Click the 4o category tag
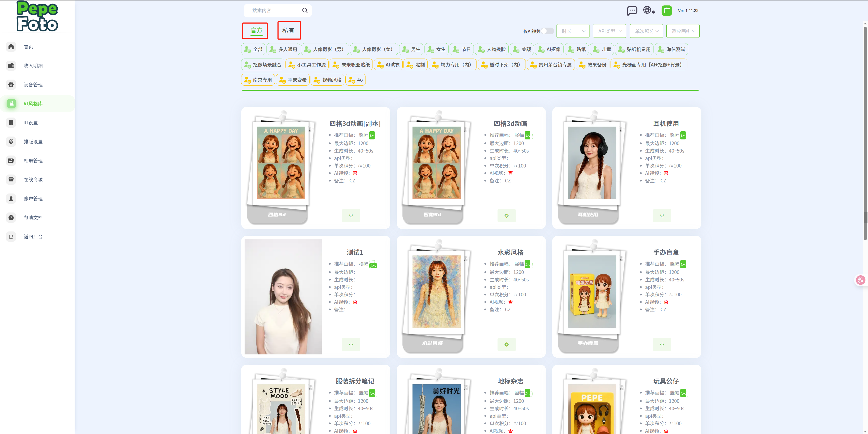This screenshot has width=868, height=434. (356, 80)
